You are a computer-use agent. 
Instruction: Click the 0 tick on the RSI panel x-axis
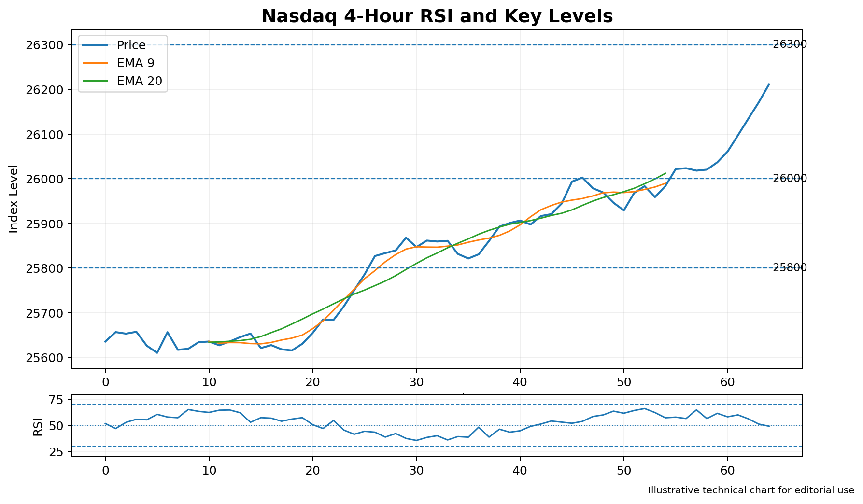tap(105, 470)
